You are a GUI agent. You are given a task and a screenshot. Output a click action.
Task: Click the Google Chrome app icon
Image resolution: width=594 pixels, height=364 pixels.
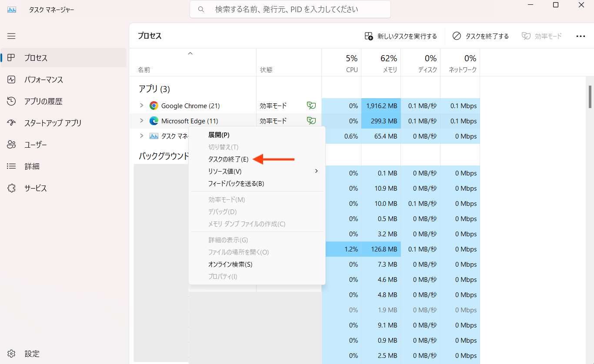coord(154,106)
